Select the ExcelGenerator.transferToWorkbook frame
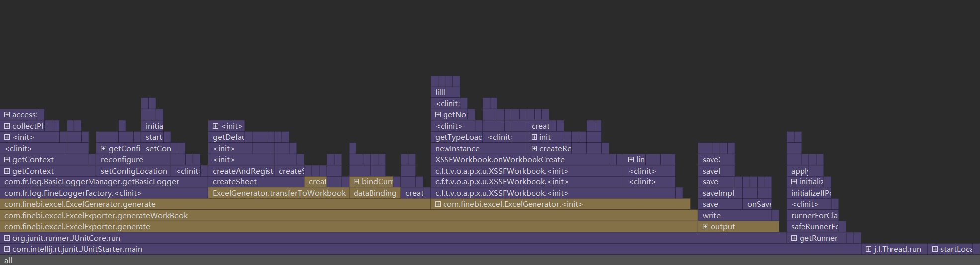 [x=278, y=193]
